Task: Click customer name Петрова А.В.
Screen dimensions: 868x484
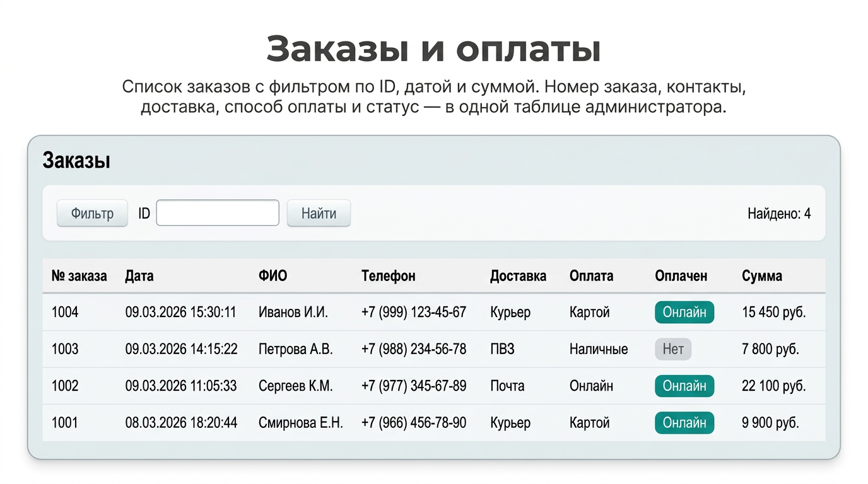Action: [296, 349]
